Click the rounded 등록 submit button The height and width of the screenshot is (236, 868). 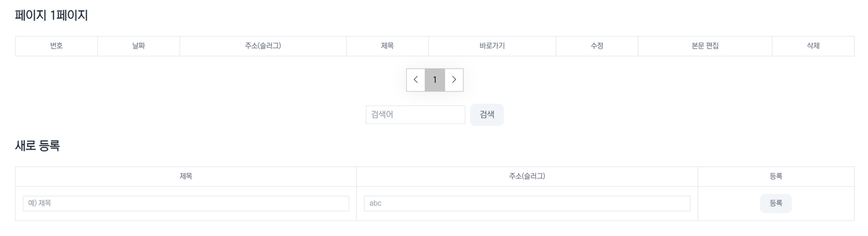click(776, 204)
